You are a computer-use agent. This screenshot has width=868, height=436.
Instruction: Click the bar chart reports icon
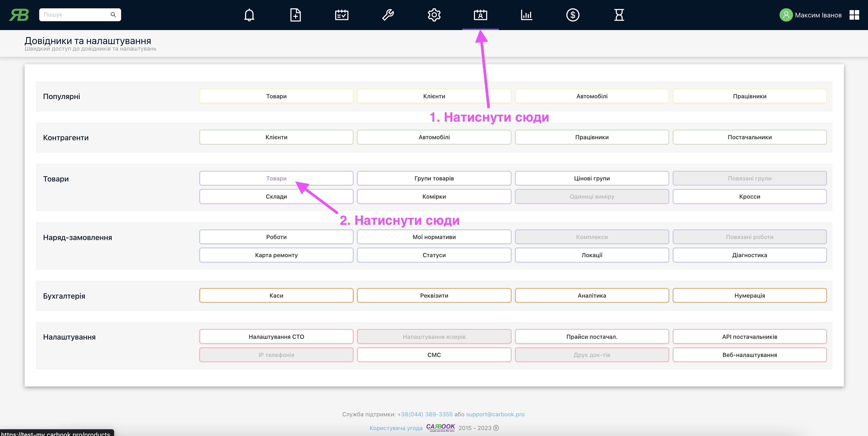(x=526, y=15)
